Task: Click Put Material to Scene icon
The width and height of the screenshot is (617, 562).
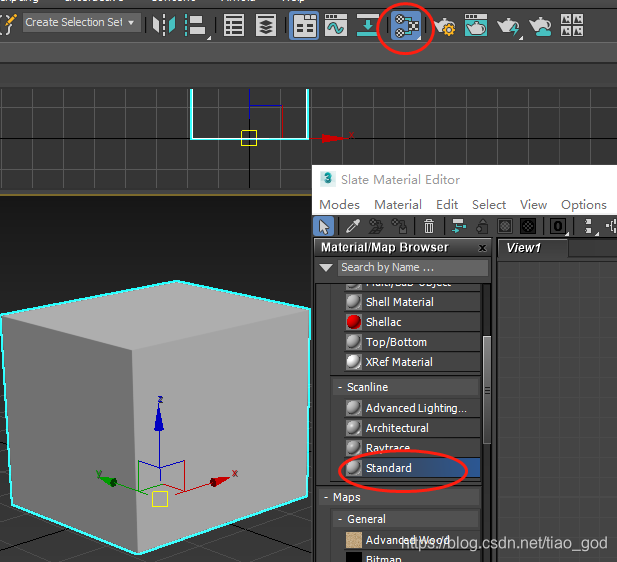Action: click(x=376, y=226)
